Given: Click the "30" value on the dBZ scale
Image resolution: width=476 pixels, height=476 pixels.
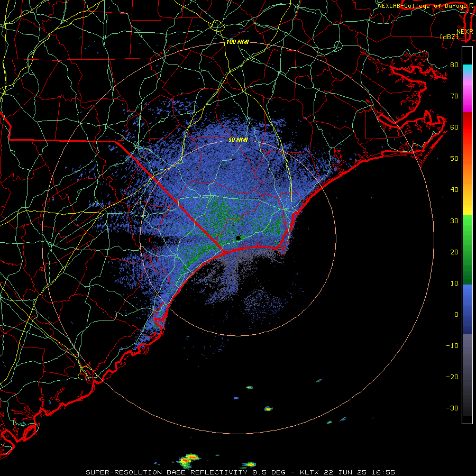Looking at the screenshot, I should click(454, 221).
